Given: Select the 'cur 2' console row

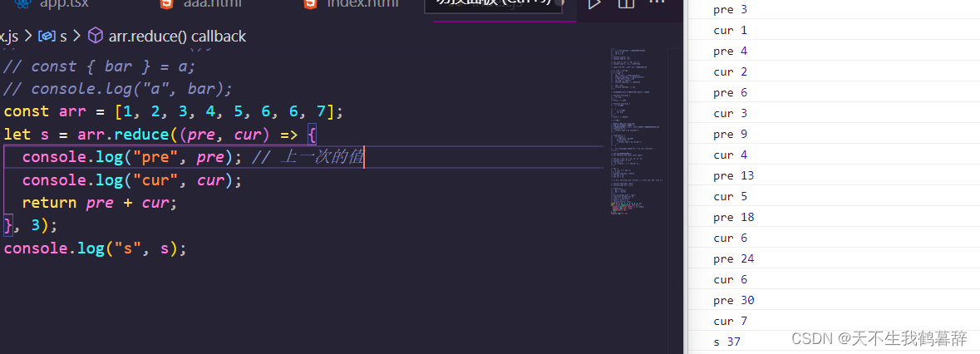Looking at the screenshot, I should (x=834, y=71).
